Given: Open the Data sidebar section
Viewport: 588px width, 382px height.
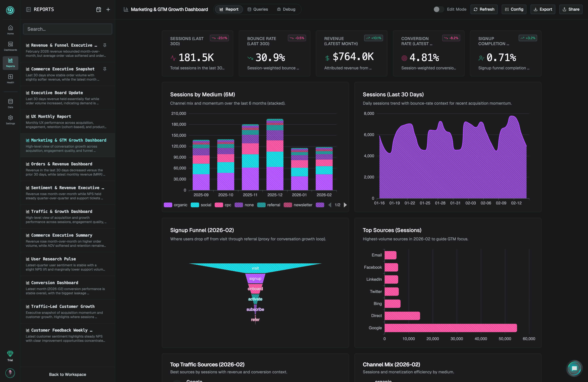Looking at the screenshot, I should coord(10,103).
